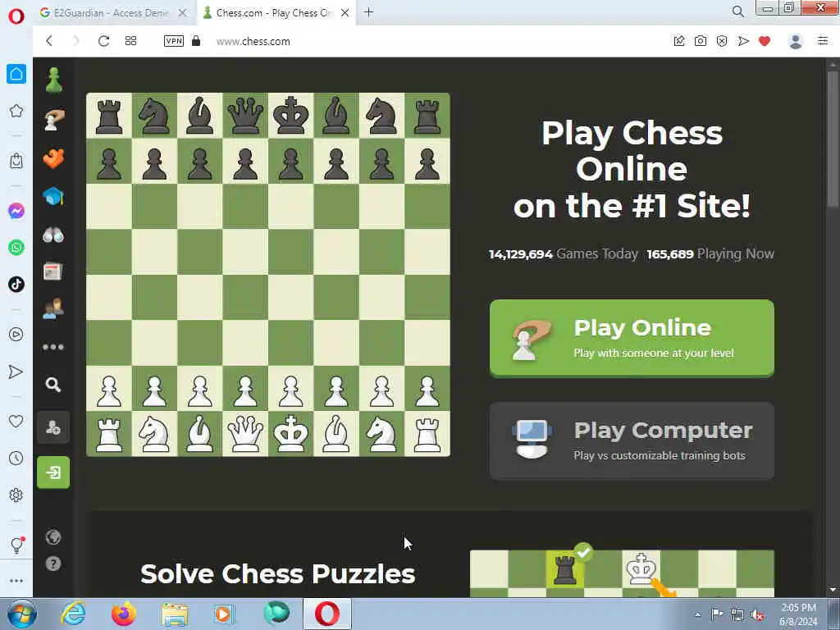Open Bookmarks star in Opera sidebar

coord(16,111)
